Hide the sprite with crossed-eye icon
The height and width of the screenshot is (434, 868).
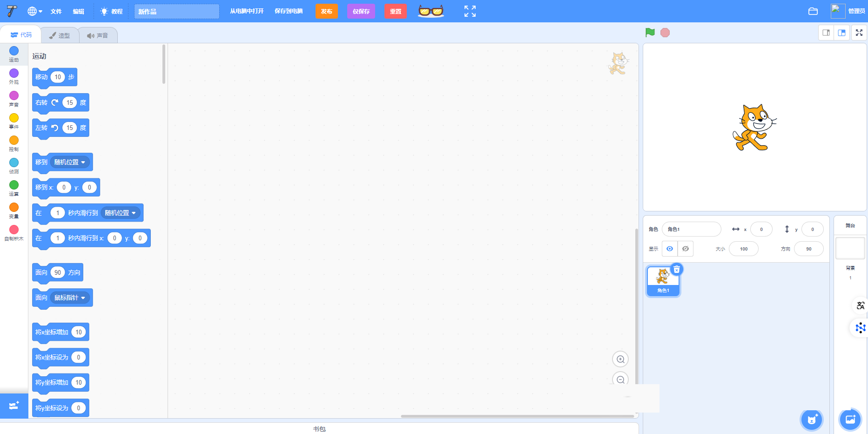click(x=685, y=249)
